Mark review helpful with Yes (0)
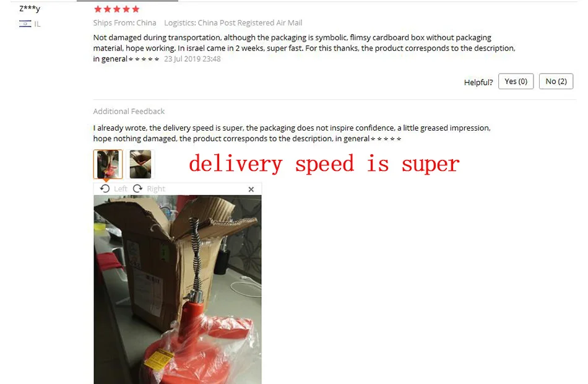 [516, 82]
